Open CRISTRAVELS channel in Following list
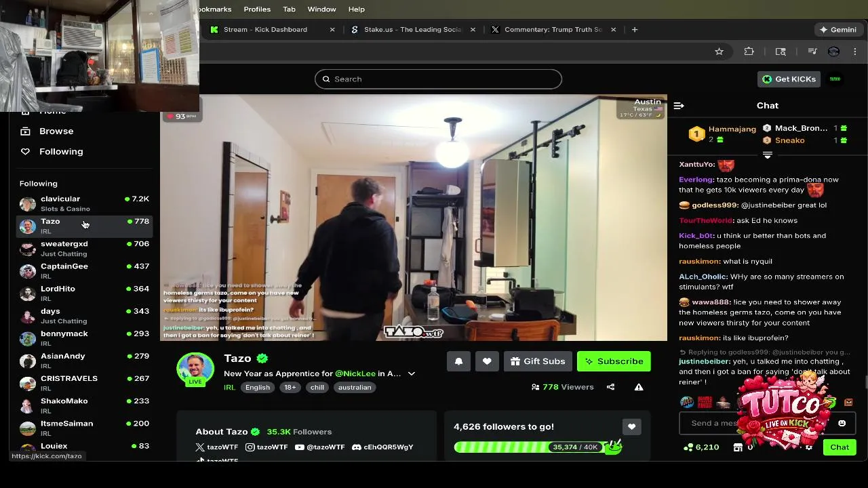The height and width of the screenshot is (488, 868). 84,382
